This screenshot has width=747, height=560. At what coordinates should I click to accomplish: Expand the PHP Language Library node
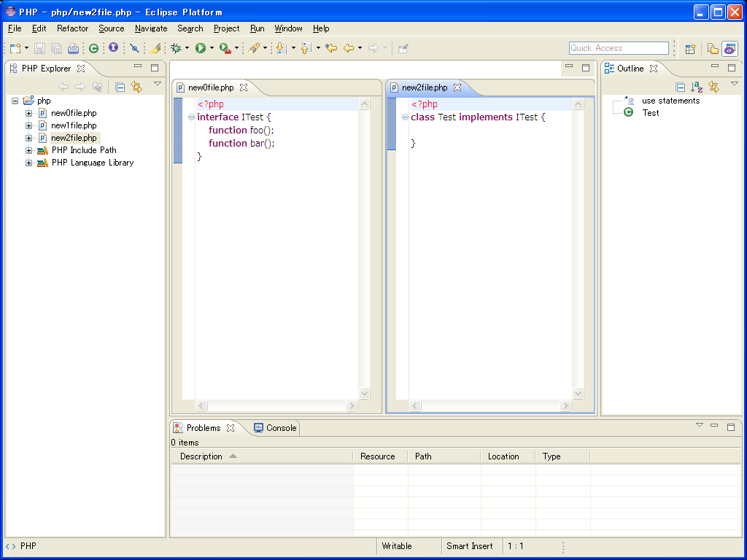pos(28,163)
